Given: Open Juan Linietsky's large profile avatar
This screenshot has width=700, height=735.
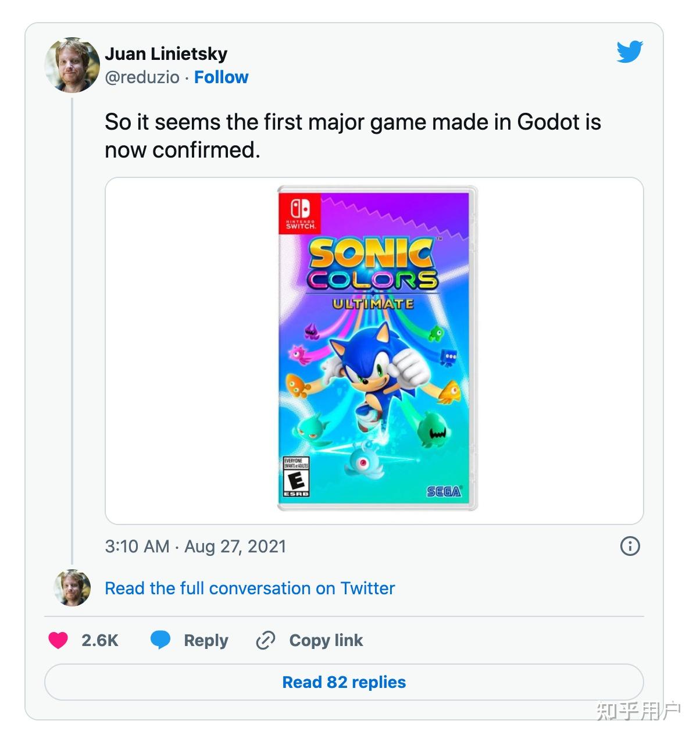Looking at the screenshot, I should [72, 65].
